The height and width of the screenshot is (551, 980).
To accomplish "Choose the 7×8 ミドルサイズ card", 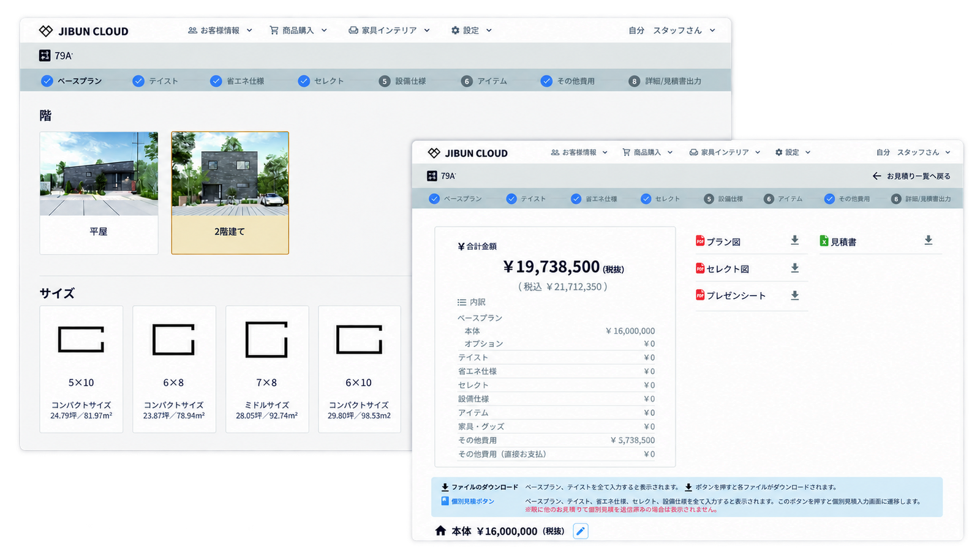I will tap(267, 369).
